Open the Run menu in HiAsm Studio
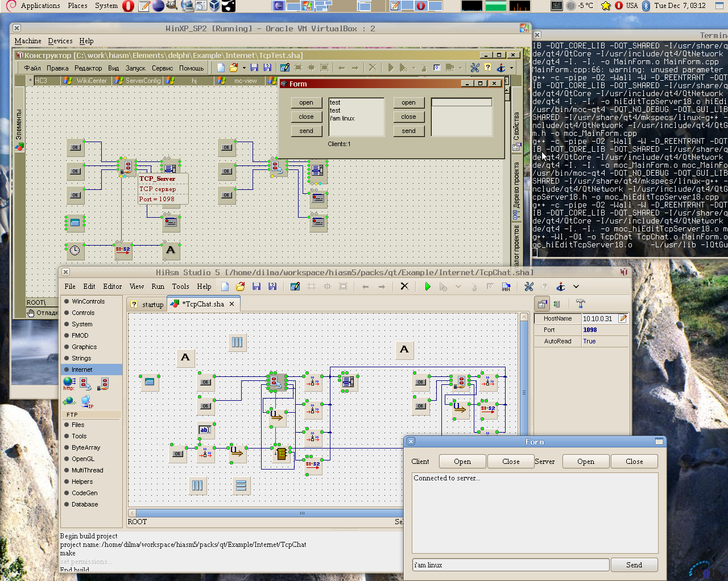The image size is (728, 581). tap(158, 287)
